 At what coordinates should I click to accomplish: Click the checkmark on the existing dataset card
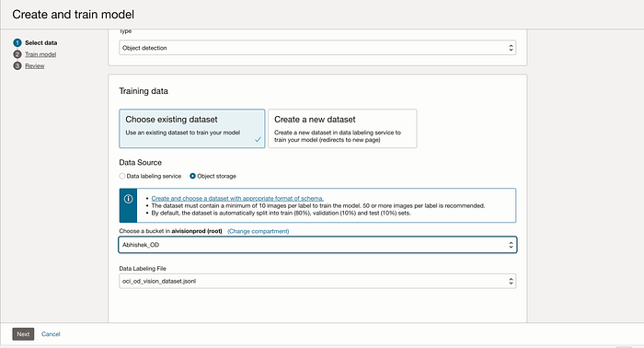click(x=258, y=140)
